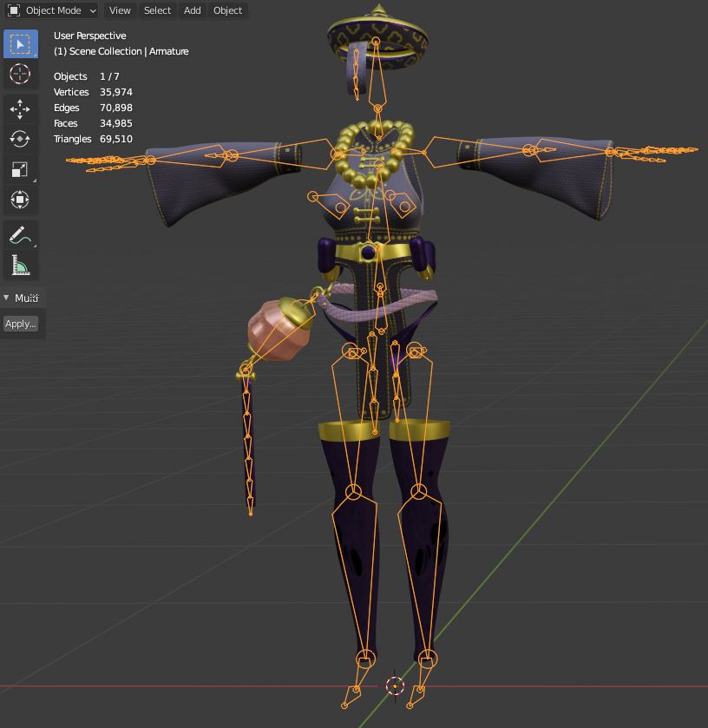The width and height of the screenshot is (708, 728).
Task: Click the pink lantern gourd on the model
Action: click(279, 329)
